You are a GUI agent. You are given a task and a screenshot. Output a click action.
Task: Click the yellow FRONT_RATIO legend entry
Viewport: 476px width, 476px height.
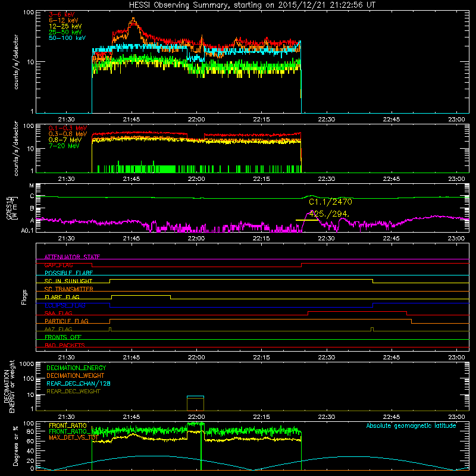coord(68,425)
